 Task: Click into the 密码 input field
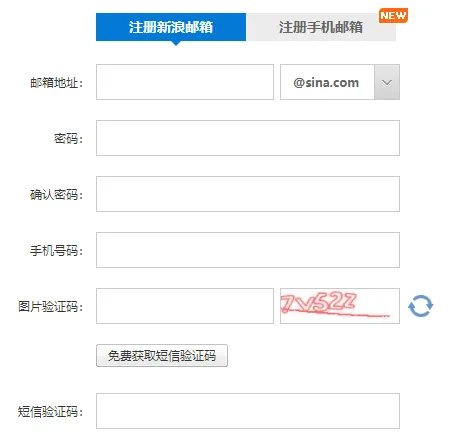coord(248,138)
